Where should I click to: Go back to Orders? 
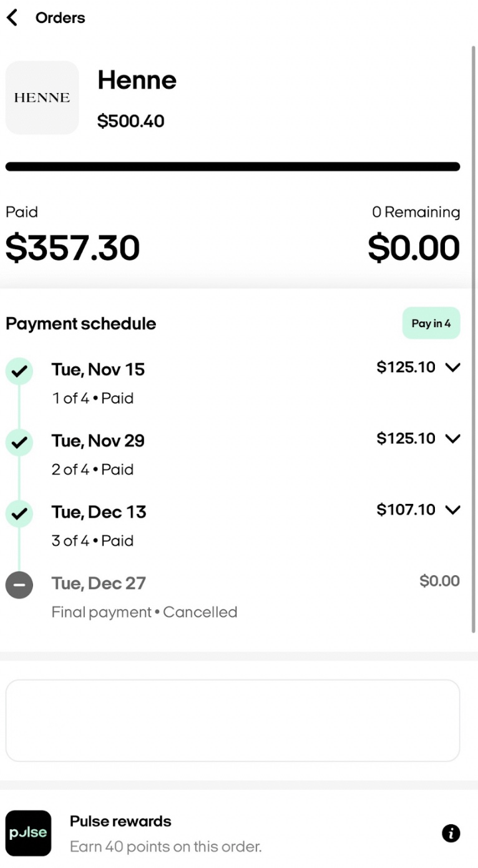(x=60, y=17)
